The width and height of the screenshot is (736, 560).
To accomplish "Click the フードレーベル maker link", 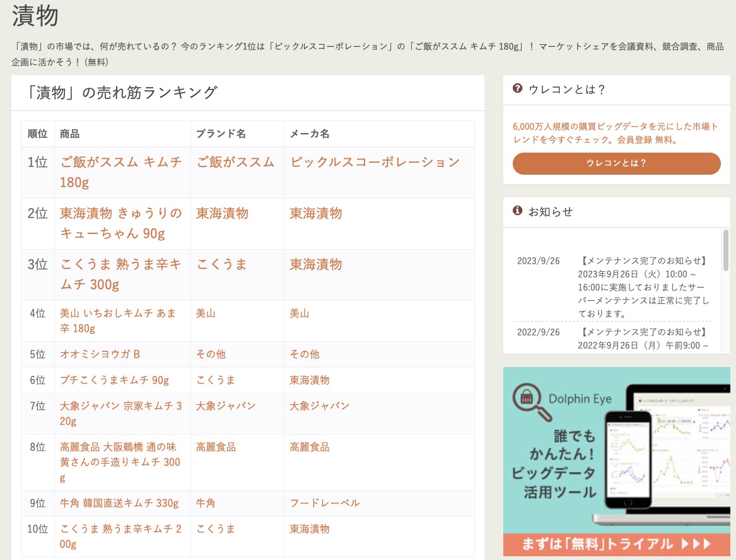I will tap(324, 503).
